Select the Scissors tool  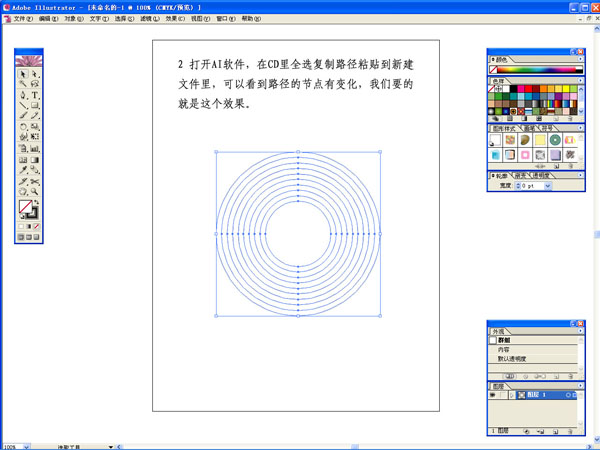click(x=35, y=180)
